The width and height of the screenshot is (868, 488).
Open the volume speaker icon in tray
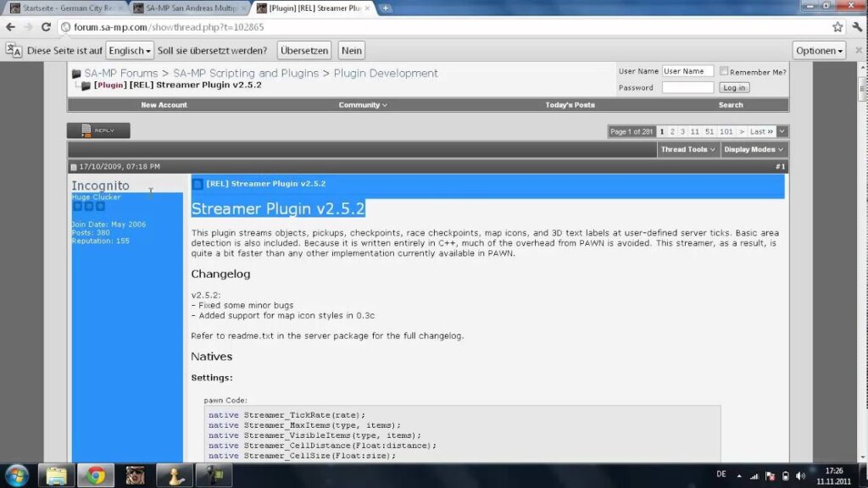tap(800, 476)
